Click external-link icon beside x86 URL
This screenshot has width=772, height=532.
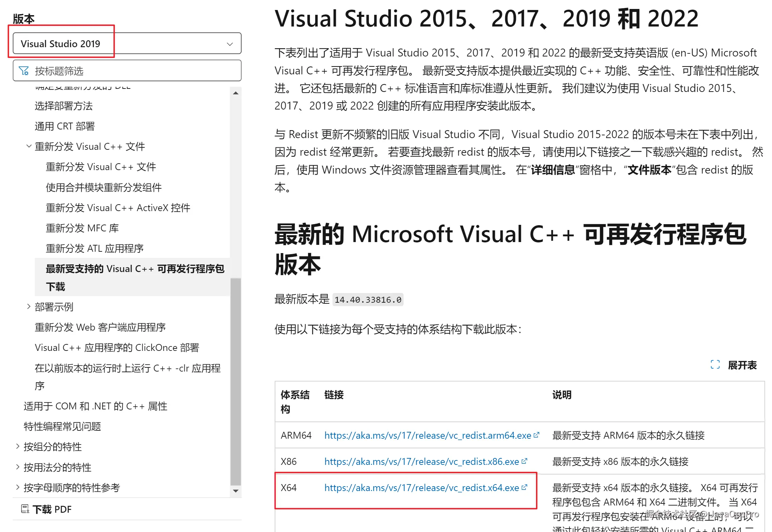(524, 461)
